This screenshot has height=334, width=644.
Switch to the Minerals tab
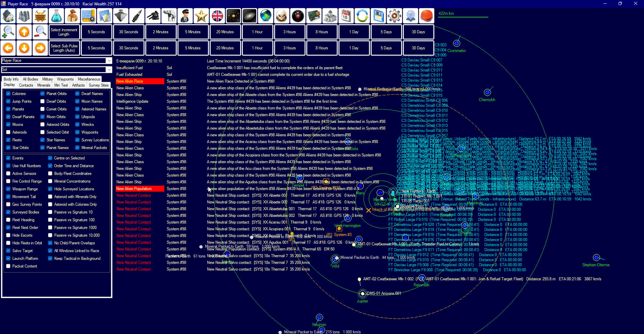(x=44, y=85)
